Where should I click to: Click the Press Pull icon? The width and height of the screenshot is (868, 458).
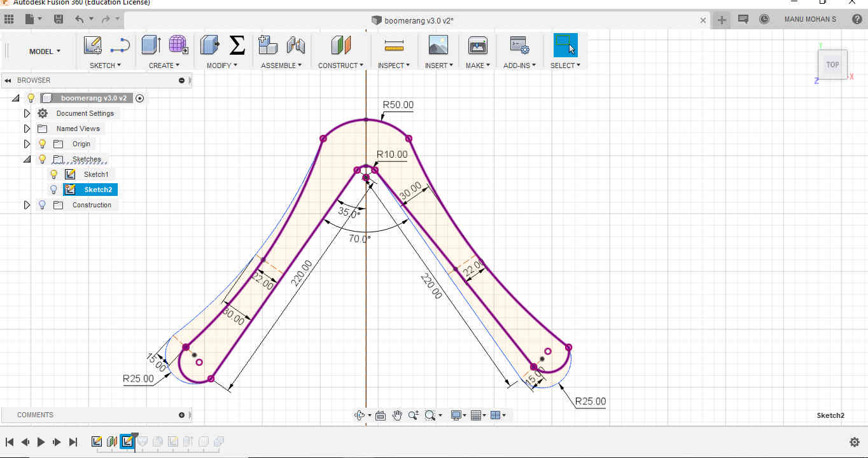pyautogui.click(x=209, y=45)
